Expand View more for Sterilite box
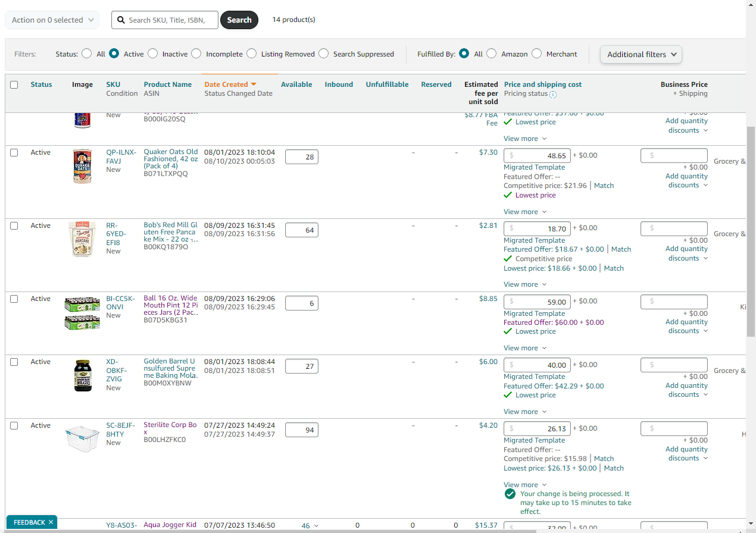The height and width of the screenshot is (533, 756). (x=525, y=485)
